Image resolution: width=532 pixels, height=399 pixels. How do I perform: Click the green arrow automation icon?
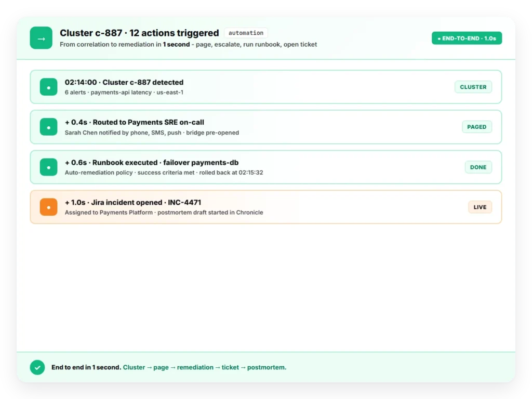pyautogui.click(x=41, y=38)
